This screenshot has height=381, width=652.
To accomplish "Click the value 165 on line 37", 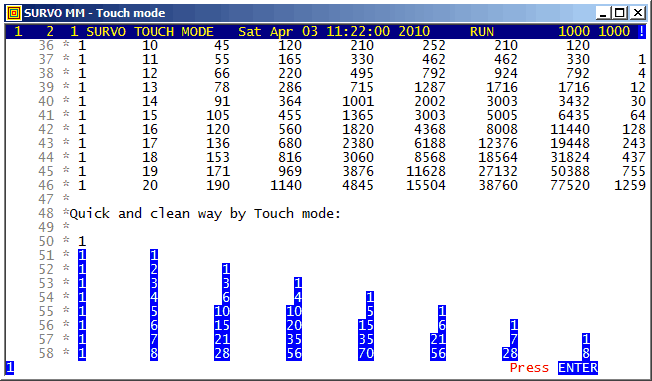I will click(x=290, y=59).
